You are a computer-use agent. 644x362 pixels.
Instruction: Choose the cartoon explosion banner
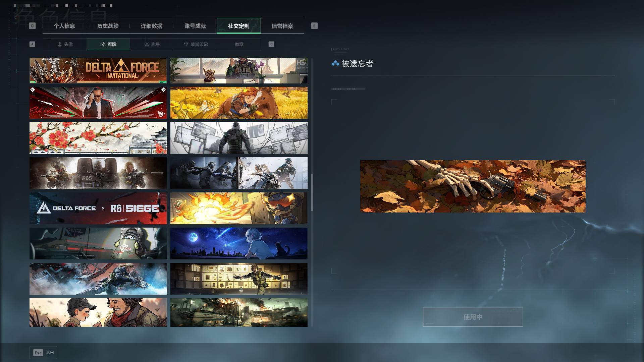239,208
